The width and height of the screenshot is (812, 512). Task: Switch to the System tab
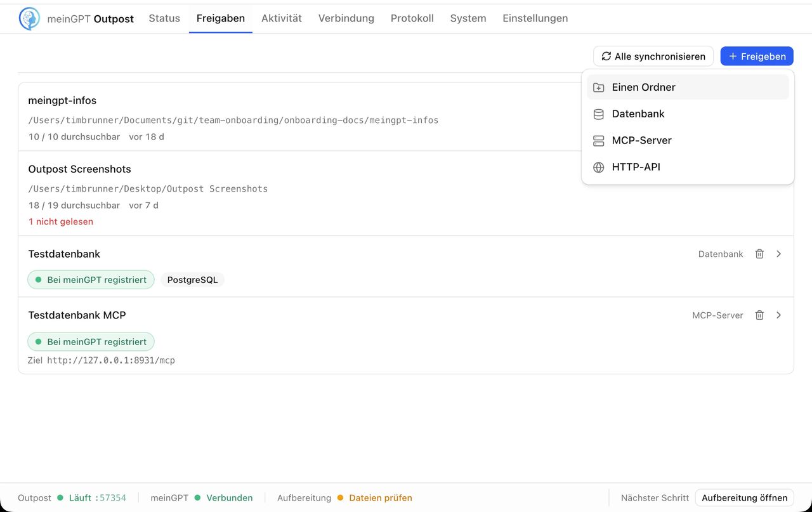pyautogui.click(x=468, y=18)
